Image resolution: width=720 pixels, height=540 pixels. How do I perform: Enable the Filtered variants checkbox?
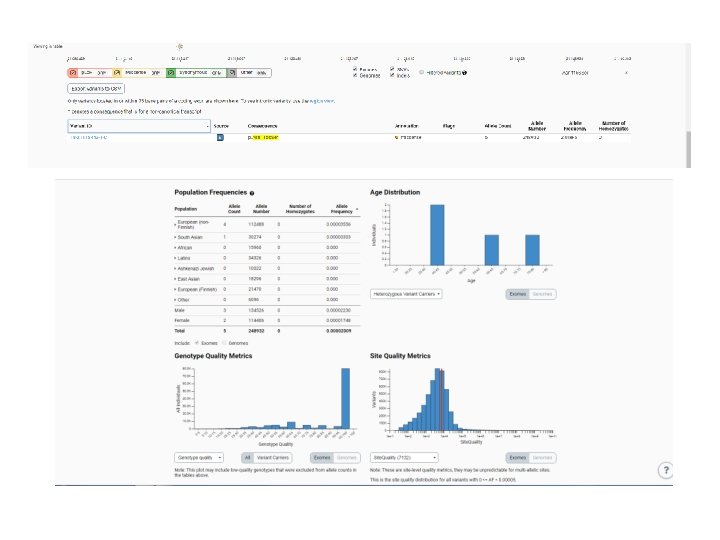click(422, 72)
